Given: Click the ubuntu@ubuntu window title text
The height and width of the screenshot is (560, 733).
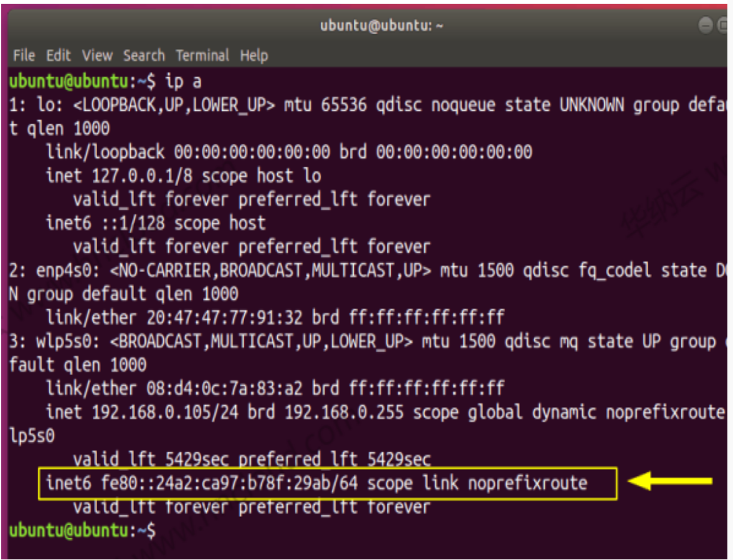Looking at the screenshot, I should click(x=381, y=26).
